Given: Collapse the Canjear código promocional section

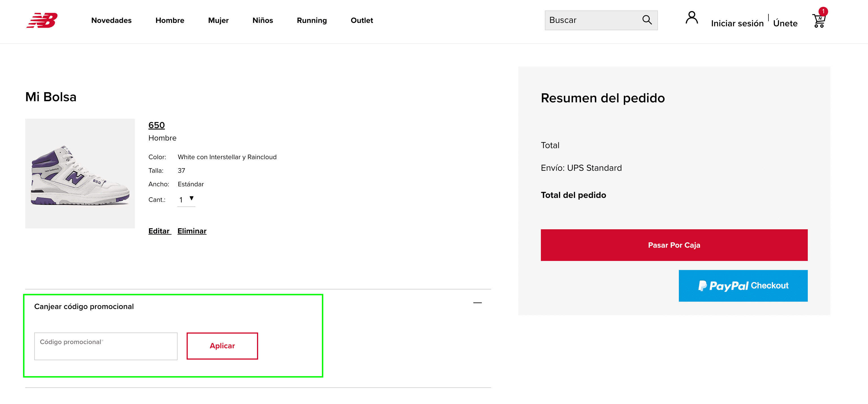Looking at the screenshot, I should 478,303.
